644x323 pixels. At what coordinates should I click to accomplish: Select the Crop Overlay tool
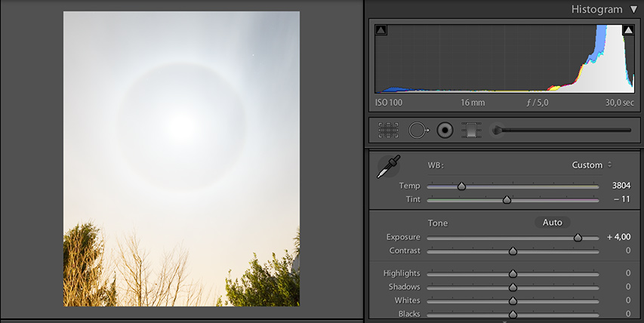click(388, 131)
